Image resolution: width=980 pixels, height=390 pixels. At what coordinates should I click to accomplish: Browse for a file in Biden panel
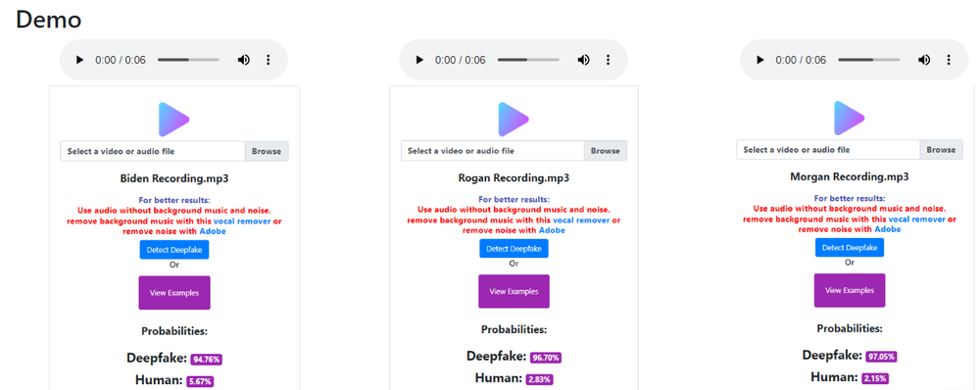[x=267, y=151]
